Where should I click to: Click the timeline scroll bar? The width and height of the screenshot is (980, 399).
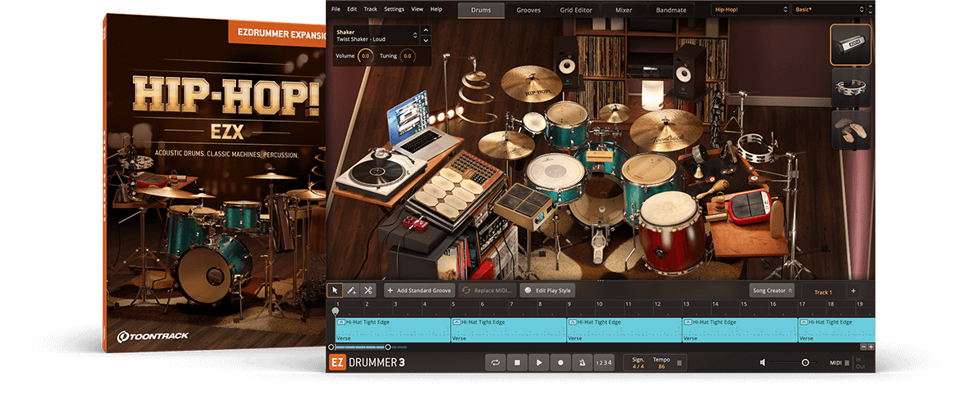(x=361, y=347)
